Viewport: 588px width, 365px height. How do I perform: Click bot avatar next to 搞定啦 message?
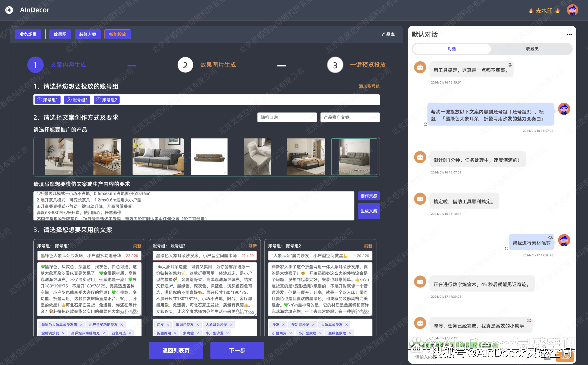tap(420, 199)
